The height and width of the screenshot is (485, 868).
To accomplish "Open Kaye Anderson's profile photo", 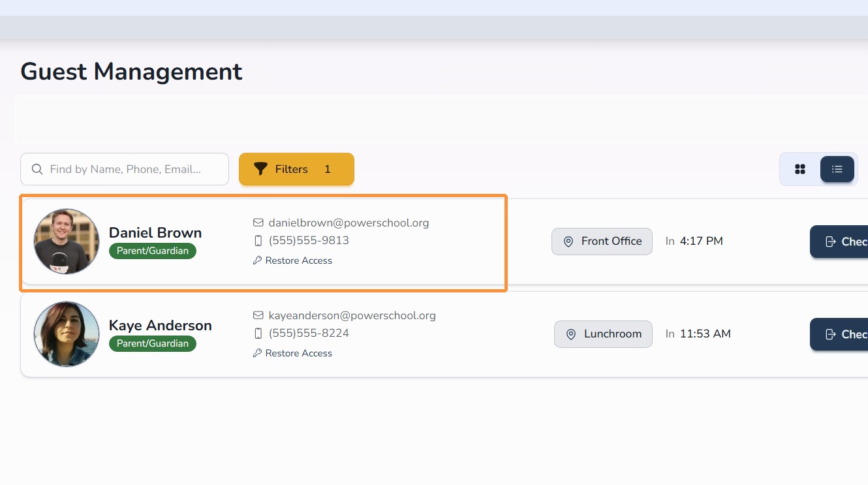I will 67,334.
